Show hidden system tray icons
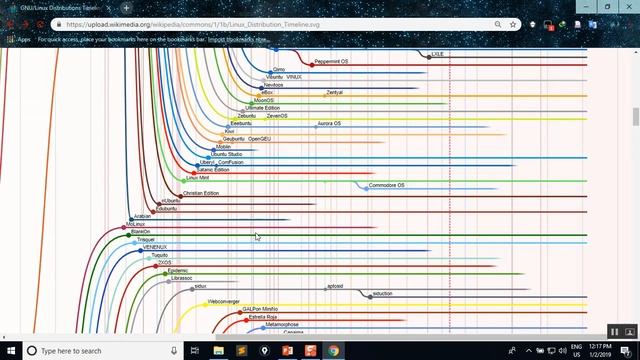 click(x=529, y=351)
